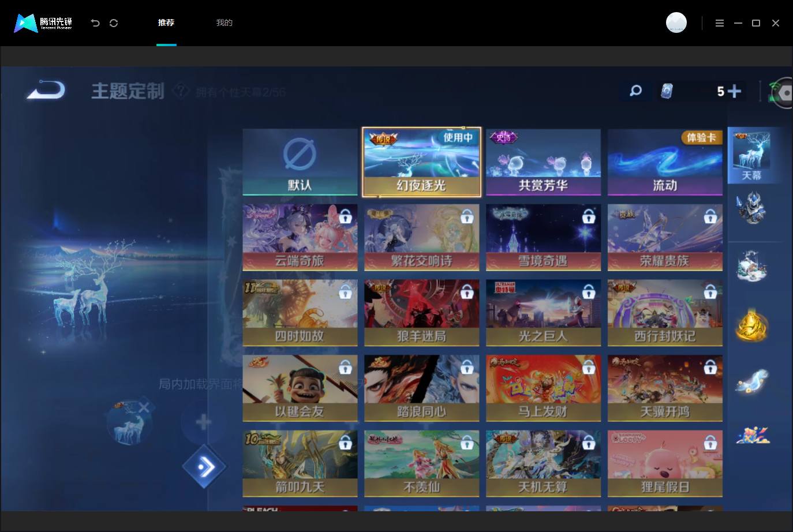
Task: Select the 默认 theme card
Action: tap(300, 162)
